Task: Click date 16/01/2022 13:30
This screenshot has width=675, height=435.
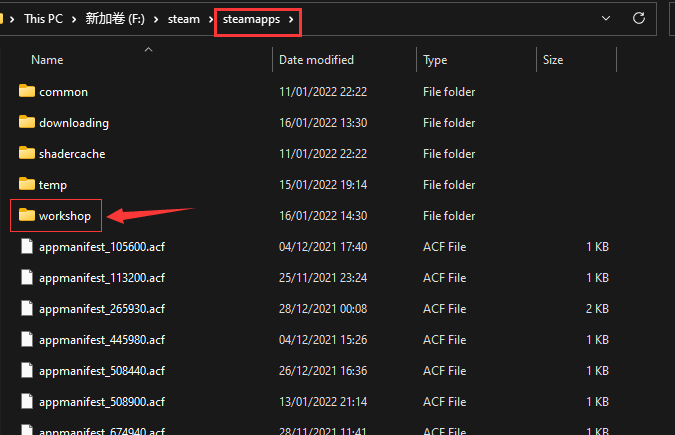Action: click(x=323, y=123)
